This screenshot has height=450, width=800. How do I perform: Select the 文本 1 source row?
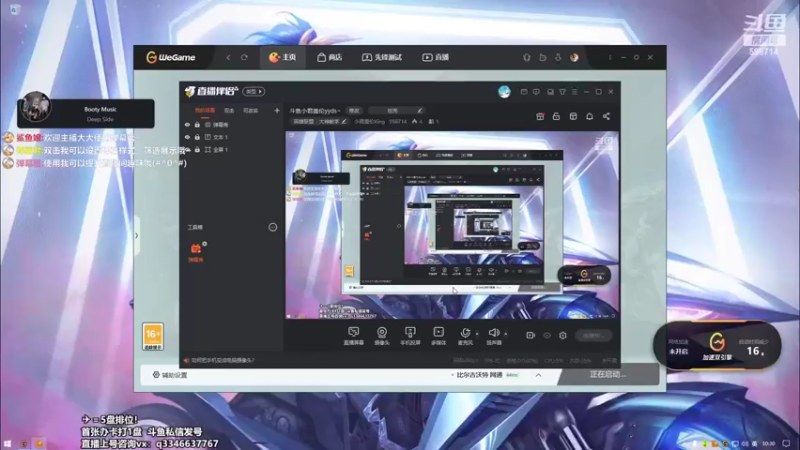(x=232, y=137)
